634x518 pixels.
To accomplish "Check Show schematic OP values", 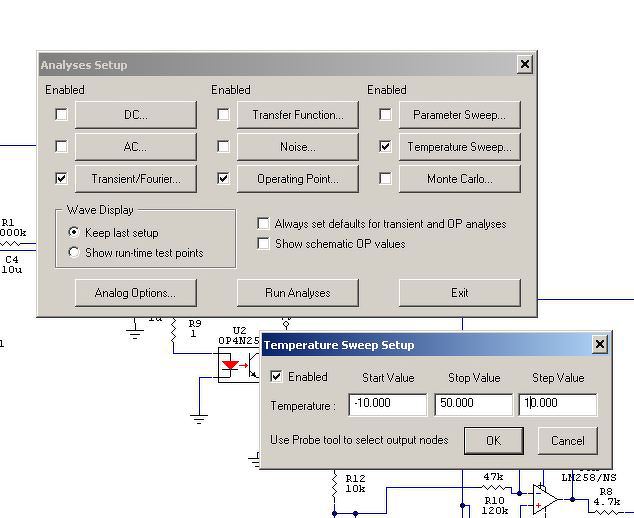I will pyautogui.click(x=263, y=243).
